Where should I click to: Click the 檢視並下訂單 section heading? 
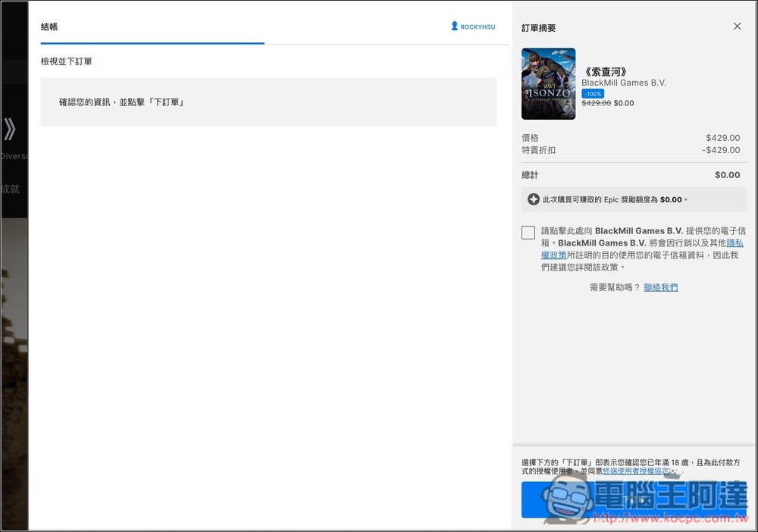67,61
